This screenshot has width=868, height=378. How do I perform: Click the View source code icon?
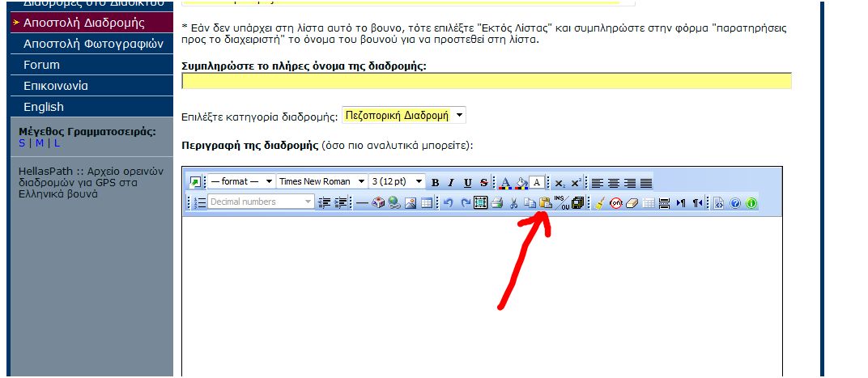click(718, 203)
